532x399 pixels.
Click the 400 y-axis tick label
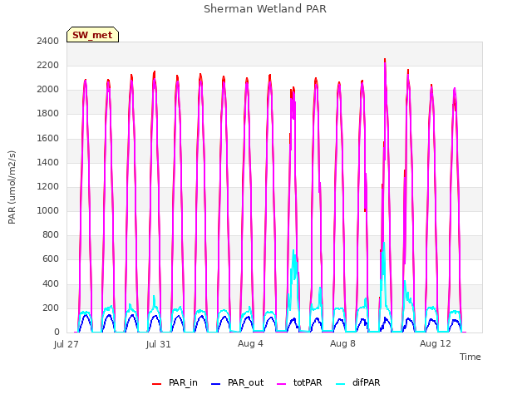click(x=51, y=283)
